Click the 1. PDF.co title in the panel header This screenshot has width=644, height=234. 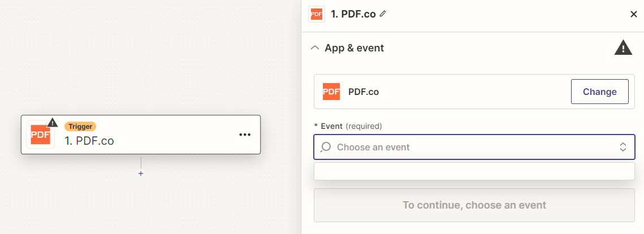(x=354, y=14)
